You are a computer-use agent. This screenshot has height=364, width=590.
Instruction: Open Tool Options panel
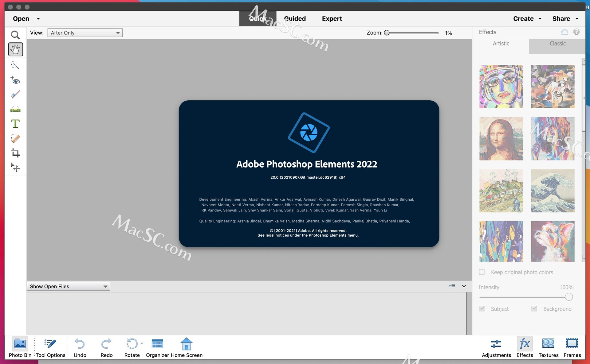(x=51, y=347)
